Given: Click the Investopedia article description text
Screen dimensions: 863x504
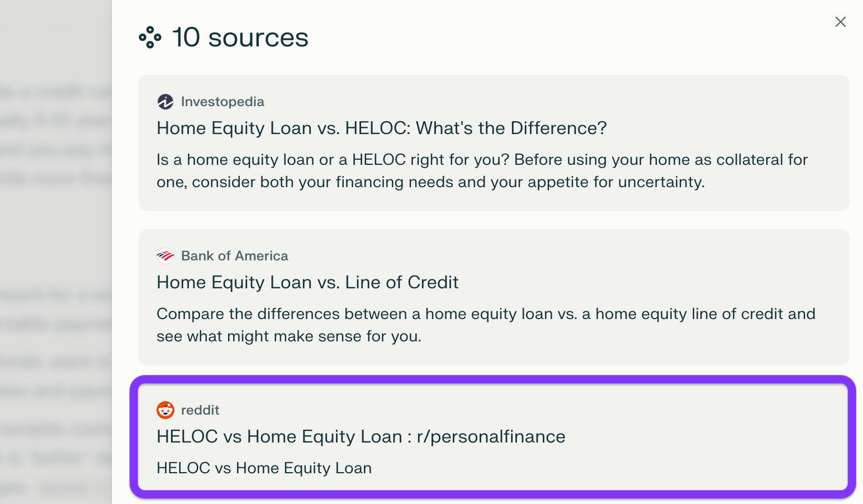Looking at the screenshot, I should (482, 171).
